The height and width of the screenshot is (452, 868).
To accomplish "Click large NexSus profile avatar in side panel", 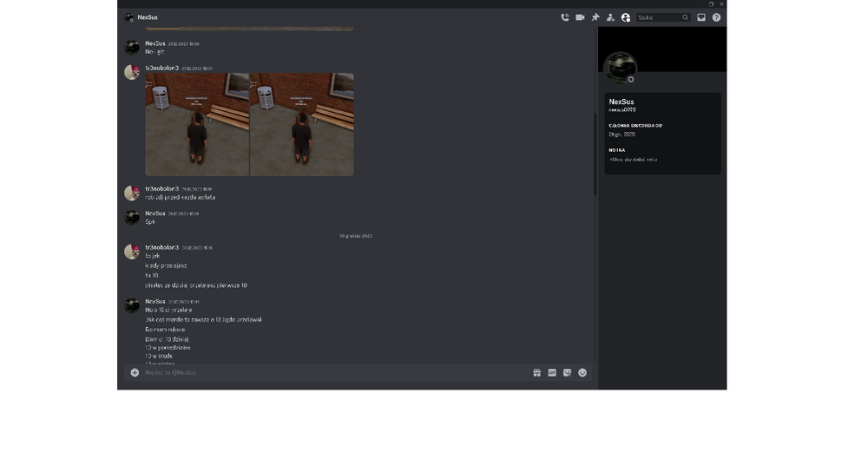I will click(x=620, y=68).
